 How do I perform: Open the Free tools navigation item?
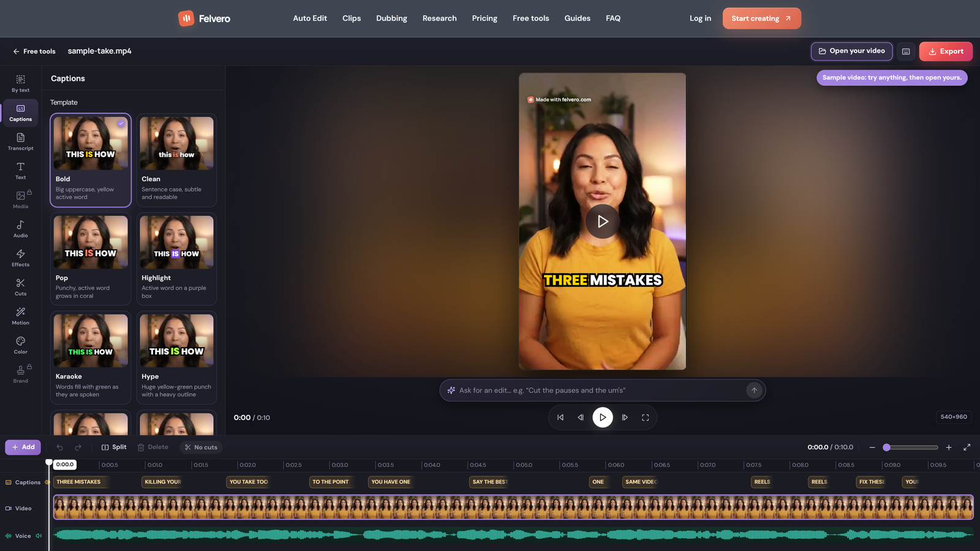point(530,18)
